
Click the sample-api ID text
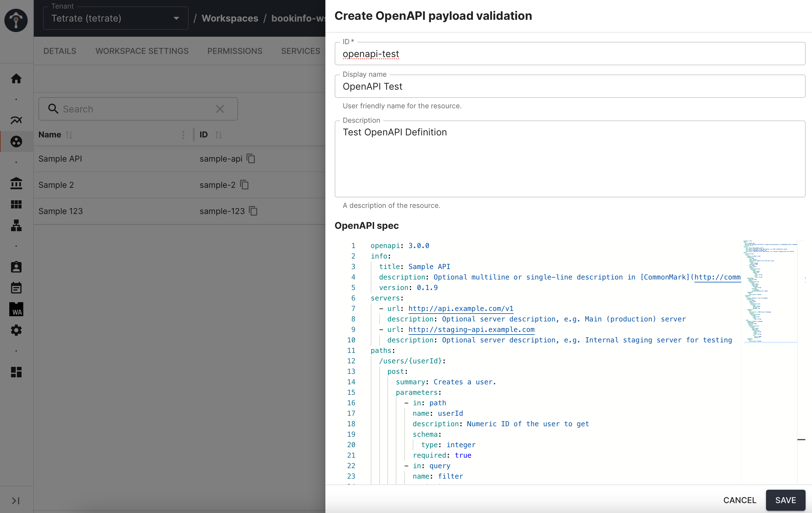[x=221, y=158]
